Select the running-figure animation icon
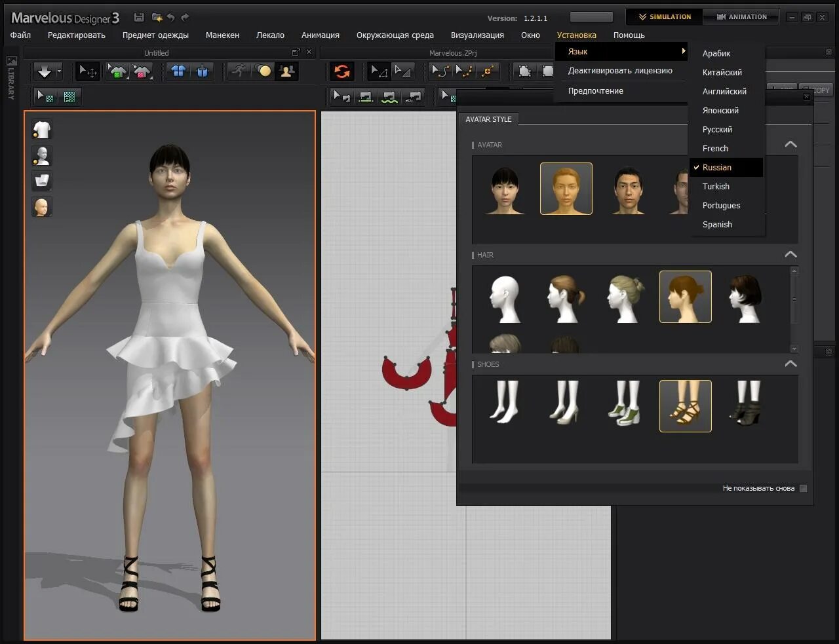Viewport: 839px width, 644px height. tap(239, 71)
